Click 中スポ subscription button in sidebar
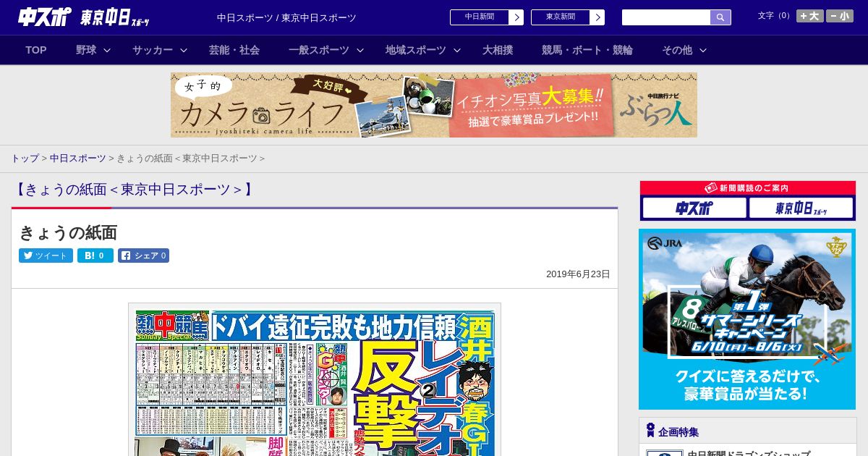Image resolution: width=868 pixels, height=456 pixels. coord(694,208)
